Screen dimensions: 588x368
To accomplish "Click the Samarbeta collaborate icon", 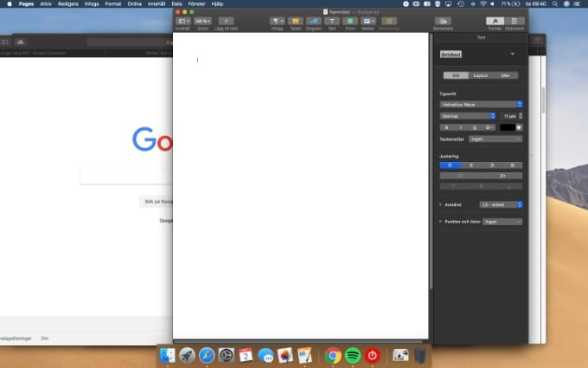I will (443, 21).
